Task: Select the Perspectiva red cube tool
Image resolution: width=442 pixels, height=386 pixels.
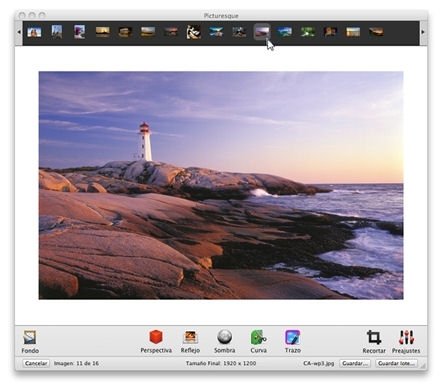Action: coord(156,342)
